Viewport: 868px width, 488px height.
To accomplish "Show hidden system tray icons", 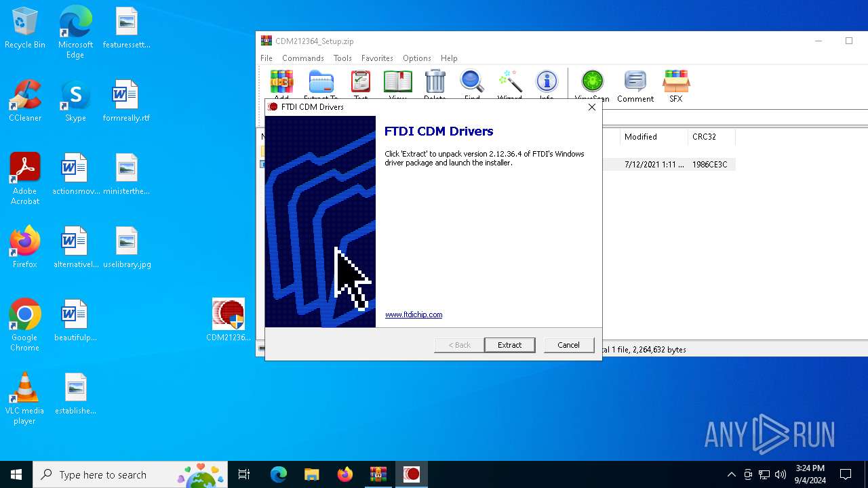I will [731, 474].
